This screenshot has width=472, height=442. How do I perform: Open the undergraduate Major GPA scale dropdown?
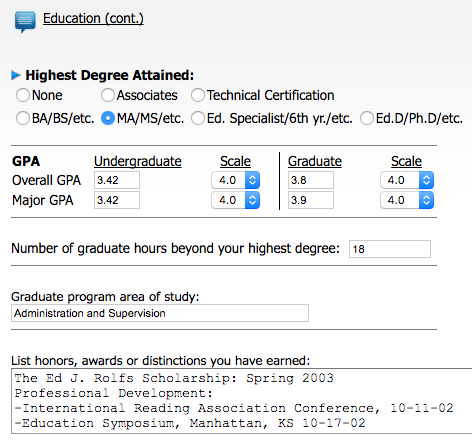236,200
